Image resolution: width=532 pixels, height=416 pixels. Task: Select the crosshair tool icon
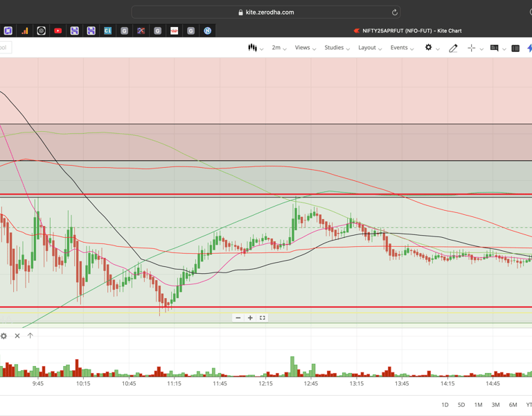(471, 49)
